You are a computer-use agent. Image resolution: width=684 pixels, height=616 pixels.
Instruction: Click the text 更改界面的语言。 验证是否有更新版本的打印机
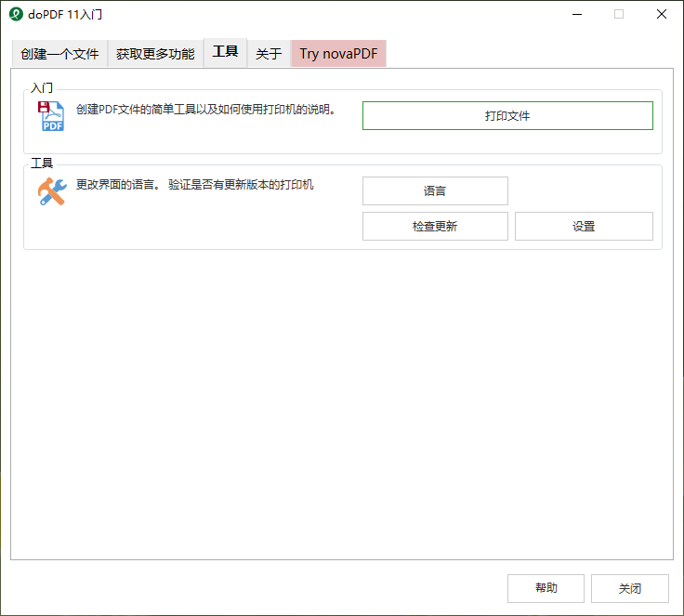194,185
